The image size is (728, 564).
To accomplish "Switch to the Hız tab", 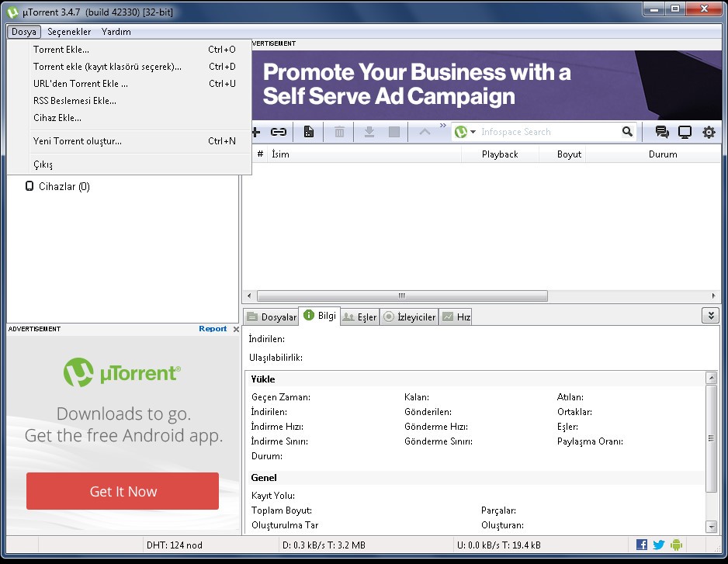I will click(x=456, y=317).
